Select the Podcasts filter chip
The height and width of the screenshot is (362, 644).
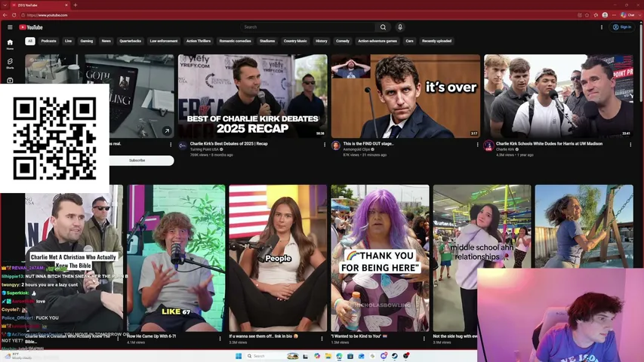pyautogui.click(x=48, y=41)
